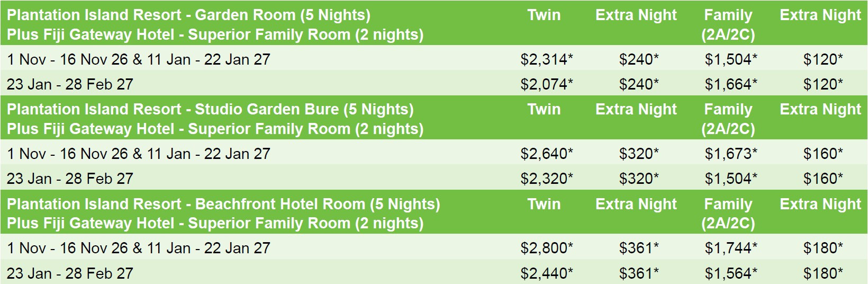Click the $1,673 Family price
The image size is (868, 284).
tap(730, 154)
